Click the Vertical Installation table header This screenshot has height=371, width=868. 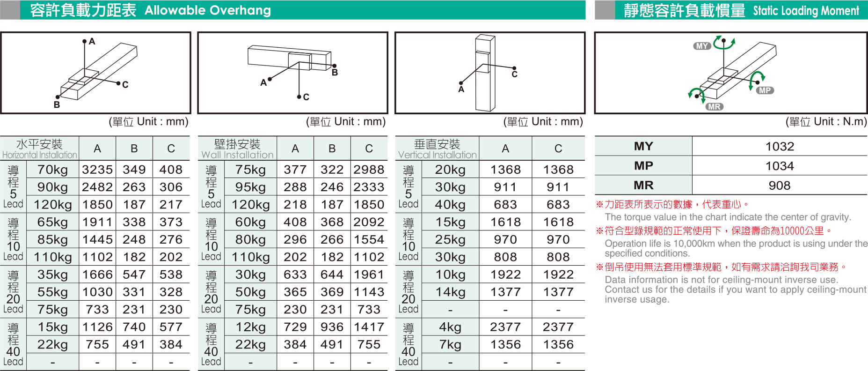[x=437, y=148]
